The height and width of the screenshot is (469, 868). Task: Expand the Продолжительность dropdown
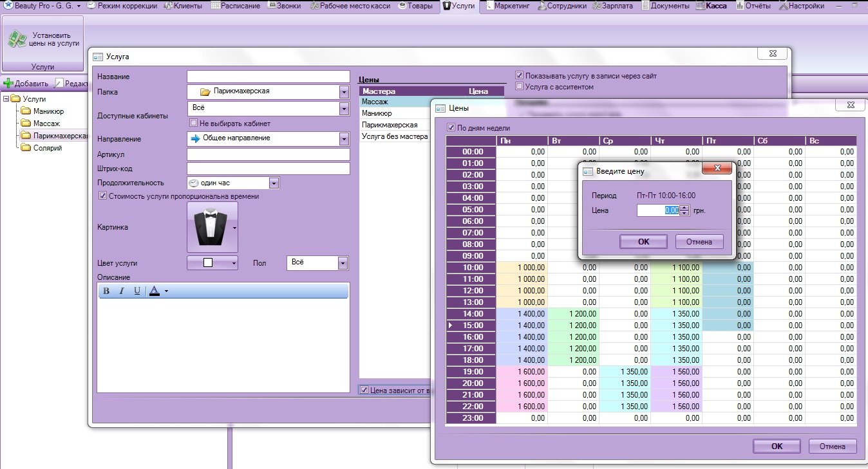pyautogui.click(x=274, y=183)
